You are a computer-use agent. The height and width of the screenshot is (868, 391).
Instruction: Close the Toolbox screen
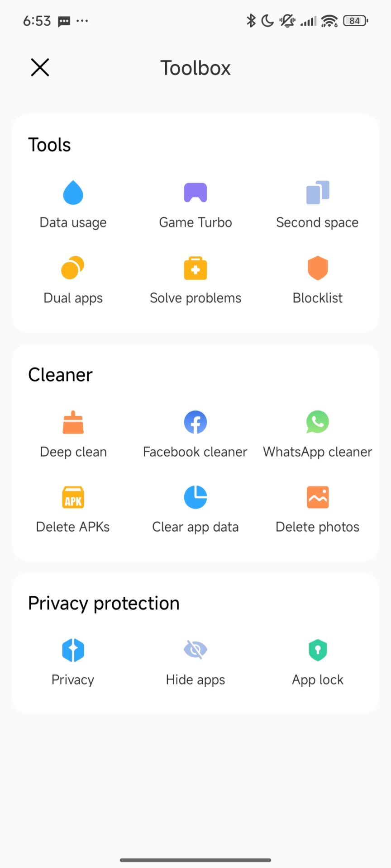pyautogui.click(x=40, y=67)
